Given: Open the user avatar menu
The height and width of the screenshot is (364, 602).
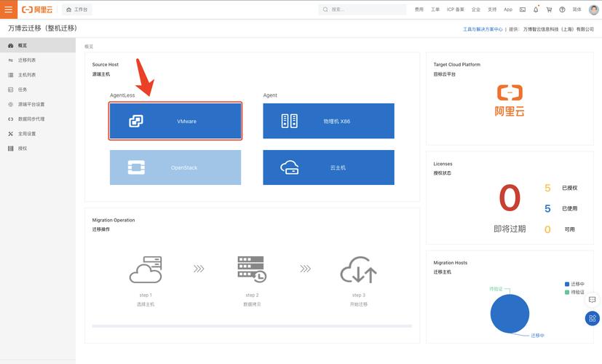Looking at the screenshot, I should click(x=593, y=9).
